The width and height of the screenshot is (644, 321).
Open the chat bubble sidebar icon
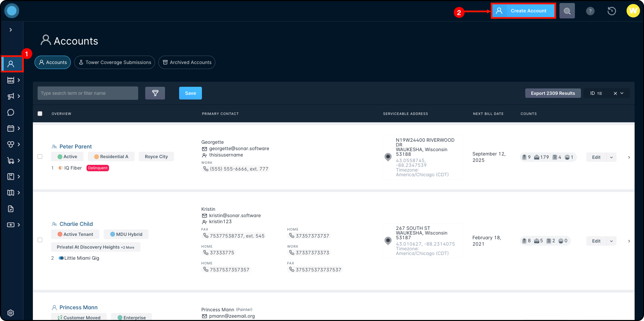(11, 112)
